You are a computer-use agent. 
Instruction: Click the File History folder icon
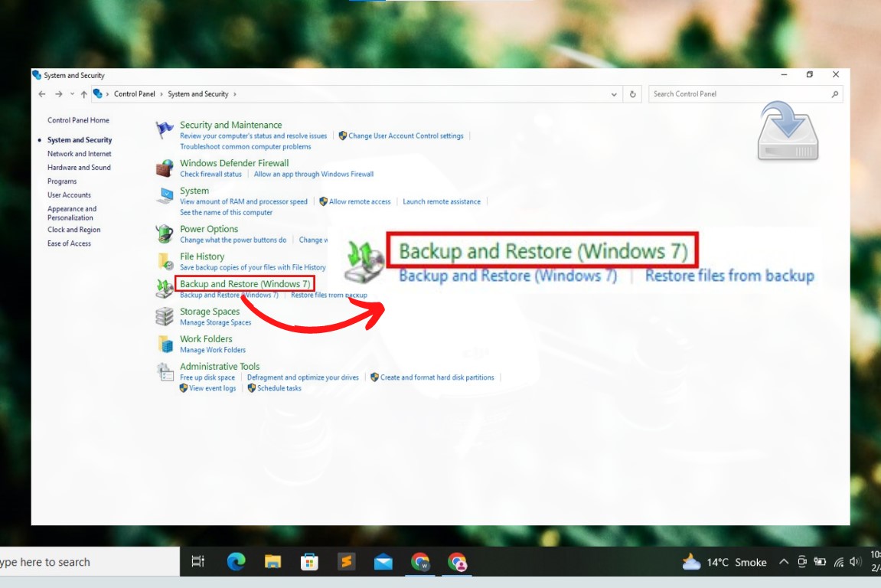pos(165,261)
